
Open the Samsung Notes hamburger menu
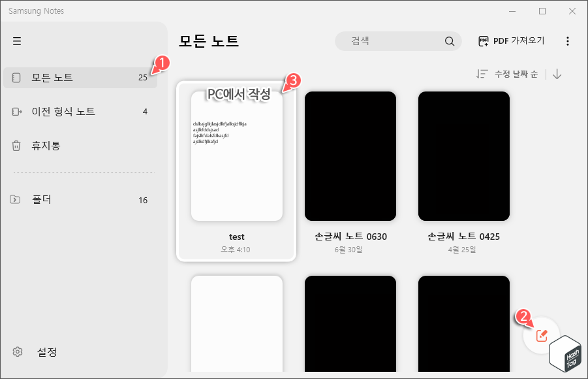(17, 41)
